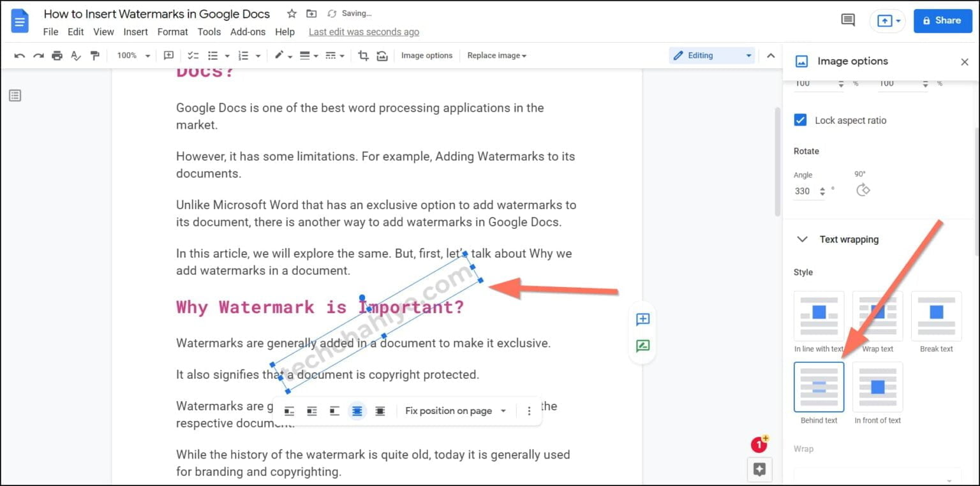Click the Paint format tool
Viewport: 980px width, 486px height.
95,55
